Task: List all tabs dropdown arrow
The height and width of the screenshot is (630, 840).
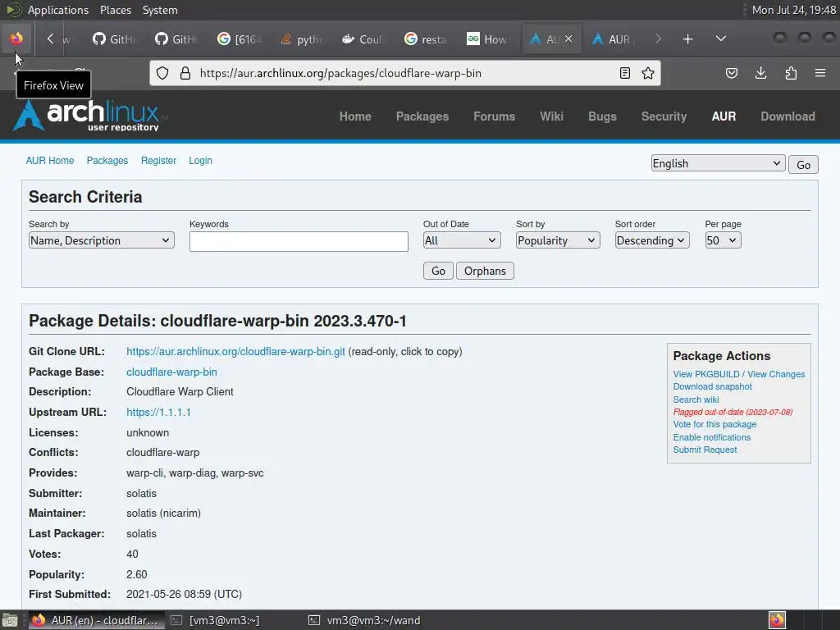Action: point(721,39)
